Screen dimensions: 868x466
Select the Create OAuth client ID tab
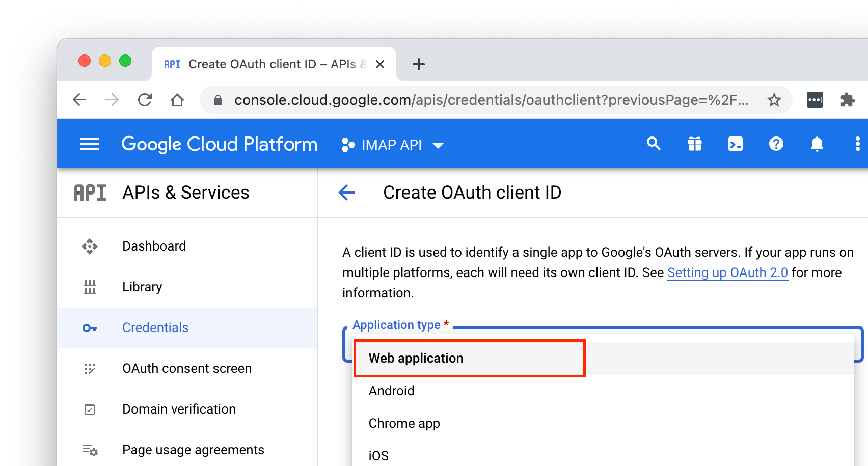point(274,64)
